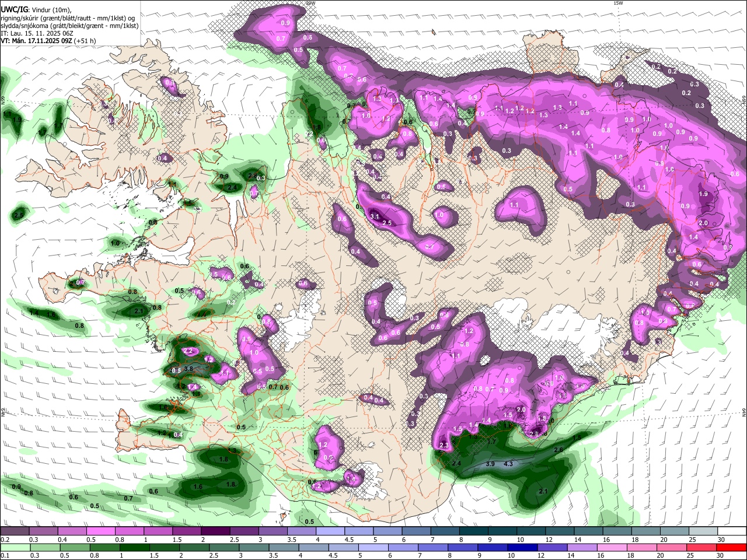Click the 30 label on the snow legend row
Viewport: 747px width, 560px height.
point(721,540)
